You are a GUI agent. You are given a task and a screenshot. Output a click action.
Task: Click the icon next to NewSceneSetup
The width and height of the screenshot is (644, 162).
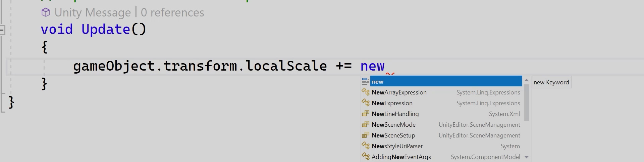(365, 135)
